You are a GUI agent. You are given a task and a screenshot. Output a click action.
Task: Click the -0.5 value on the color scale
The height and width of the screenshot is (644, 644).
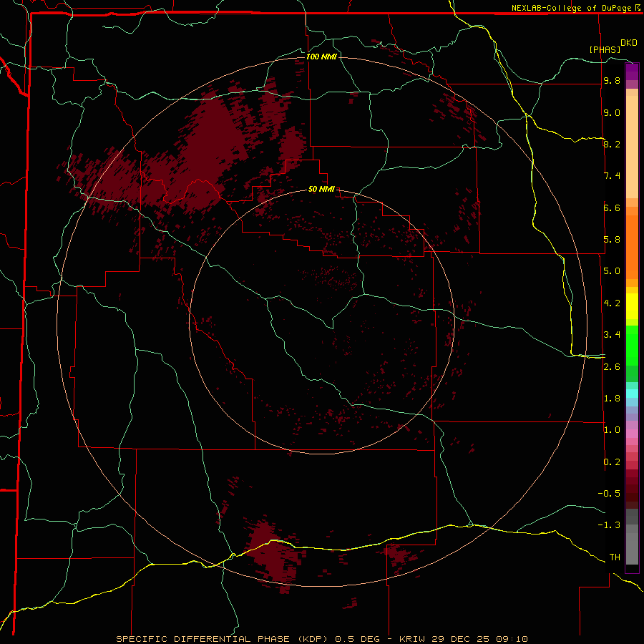[609, 494]
